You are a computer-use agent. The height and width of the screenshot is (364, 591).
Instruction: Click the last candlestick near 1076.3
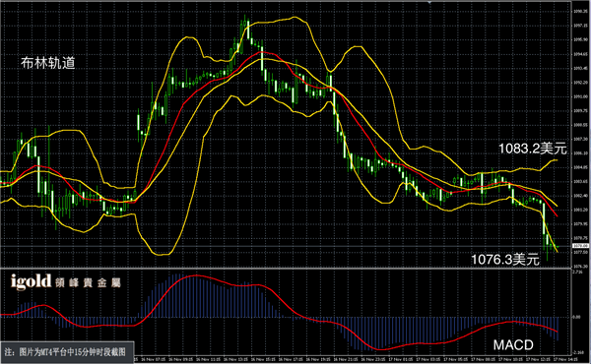coord(557,247)
